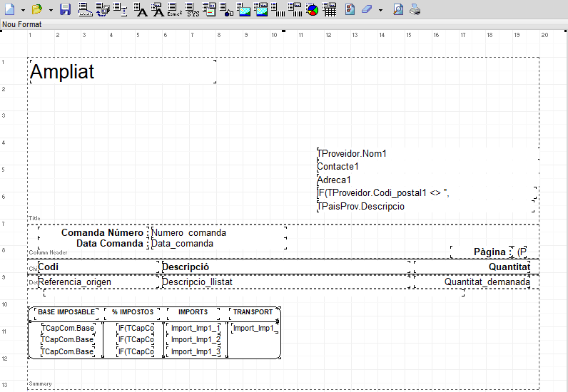The height and width of the screenshot is (392, 568).
Task: Select the SYS system field tool
Action: 192,9
